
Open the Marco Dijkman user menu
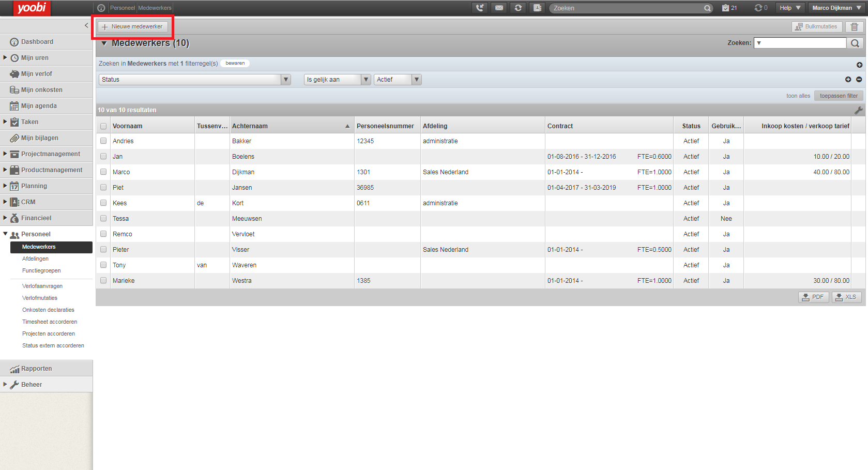click(x=836, y=8)
